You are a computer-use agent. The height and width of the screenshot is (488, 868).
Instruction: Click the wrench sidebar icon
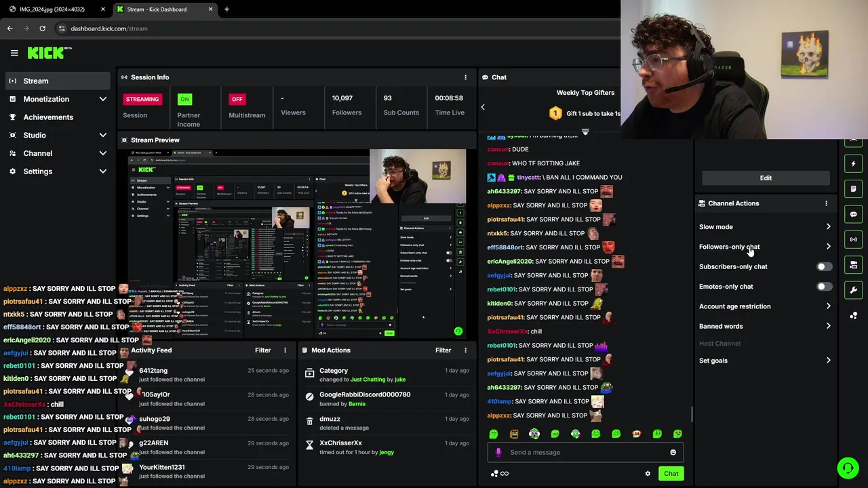coord(854,290)
